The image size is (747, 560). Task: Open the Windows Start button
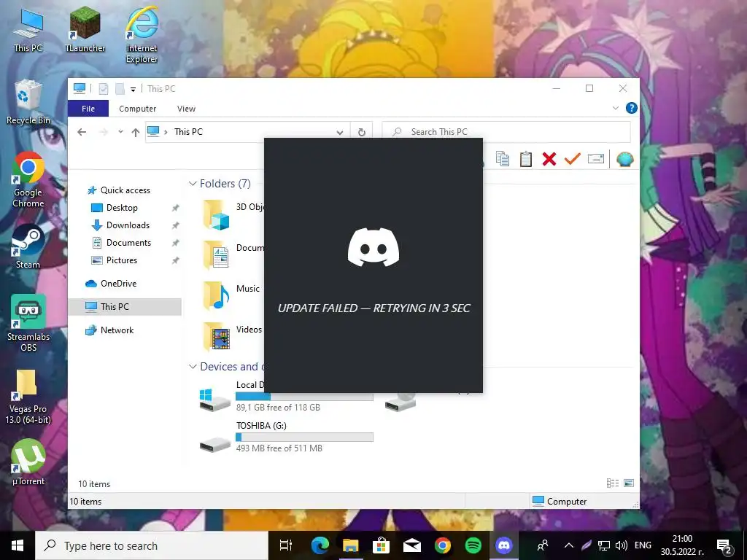pyautogui.click(x=18, y=545)
